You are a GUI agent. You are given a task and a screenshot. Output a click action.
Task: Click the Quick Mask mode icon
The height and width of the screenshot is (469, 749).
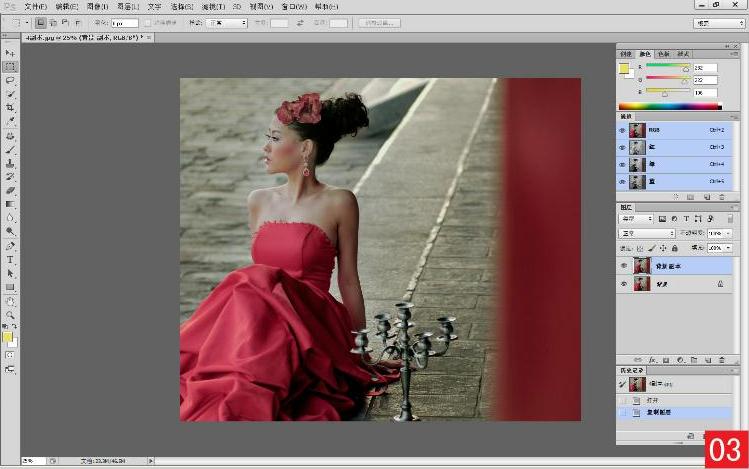pyautogui.click(x=10, y=355)
